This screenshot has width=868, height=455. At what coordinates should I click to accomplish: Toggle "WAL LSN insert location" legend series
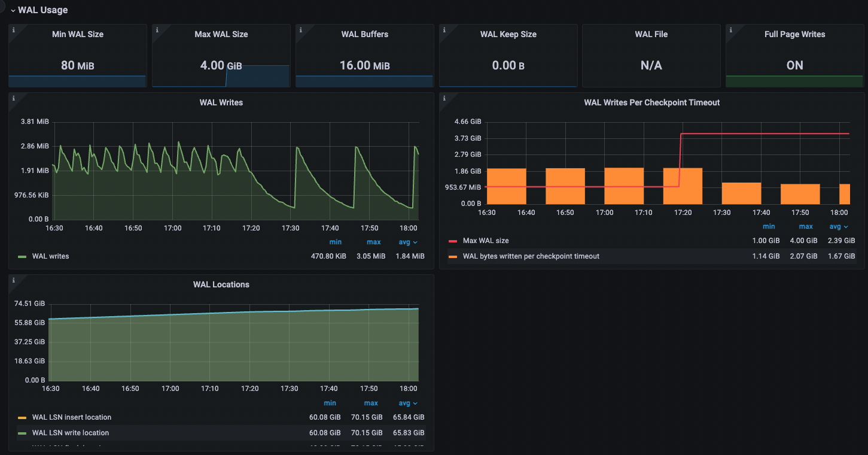click(71, 417)
